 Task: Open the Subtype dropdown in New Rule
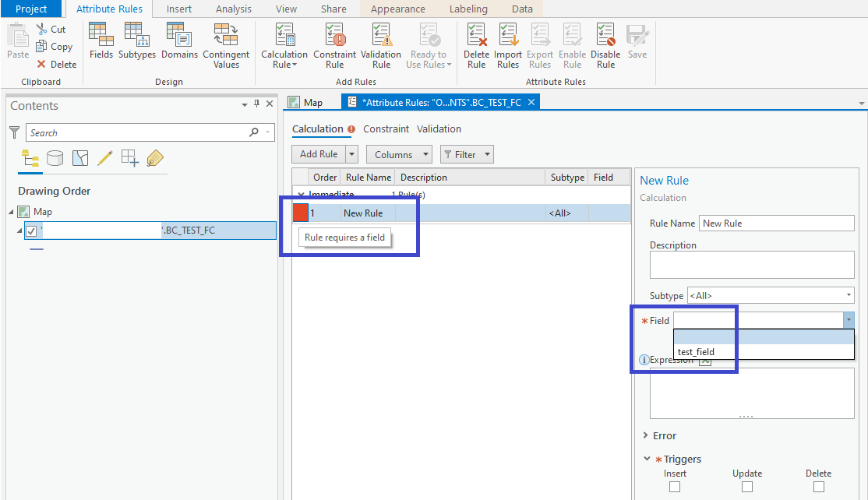pos(771,295)
